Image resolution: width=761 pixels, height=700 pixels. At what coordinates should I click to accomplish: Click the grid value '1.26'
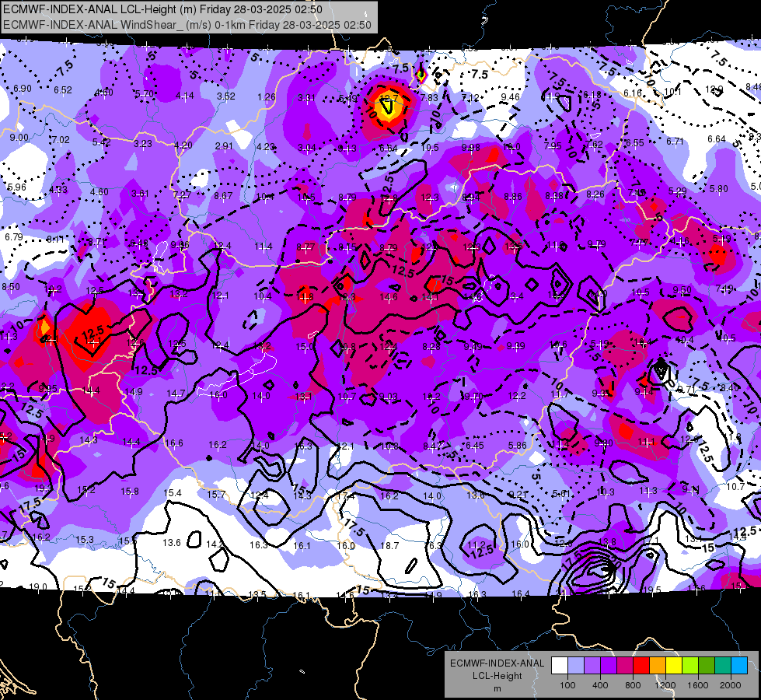267,97
